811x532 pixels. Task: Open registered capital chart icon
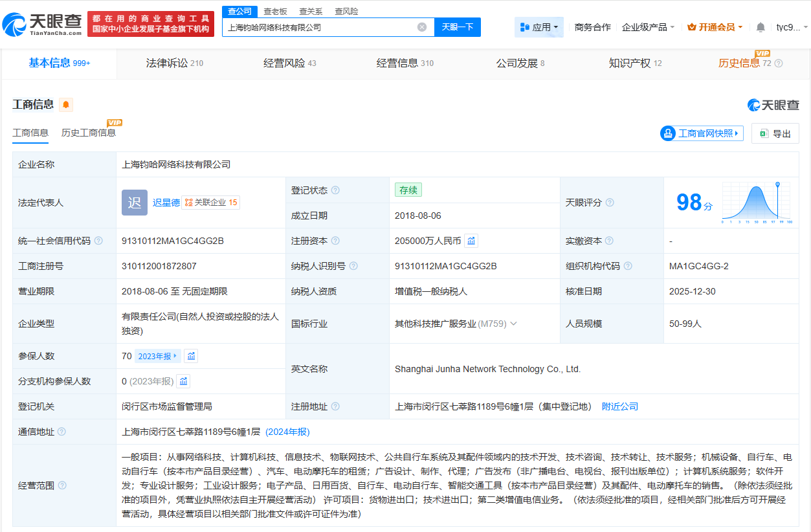pos(471,241)
